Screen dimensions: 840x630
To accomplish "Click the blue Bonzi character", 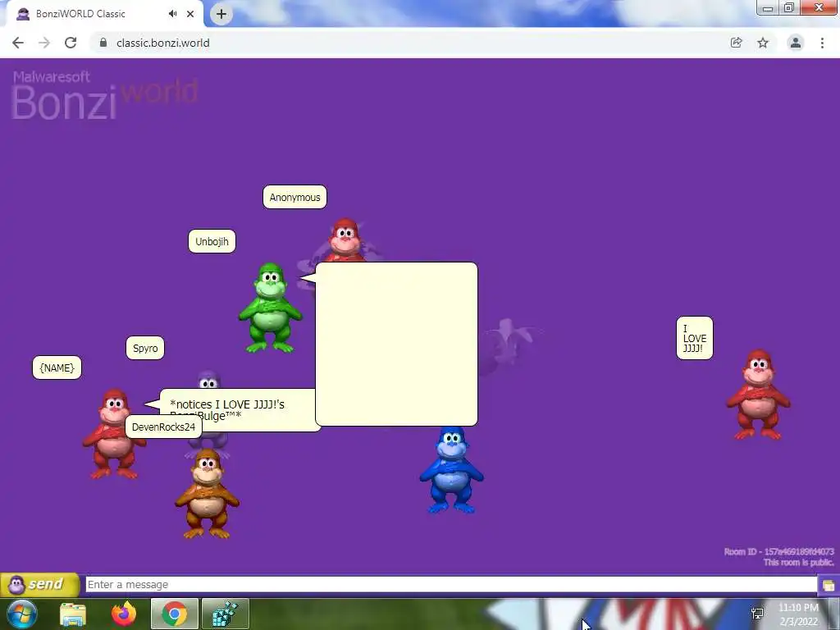I will coord(452,470).
